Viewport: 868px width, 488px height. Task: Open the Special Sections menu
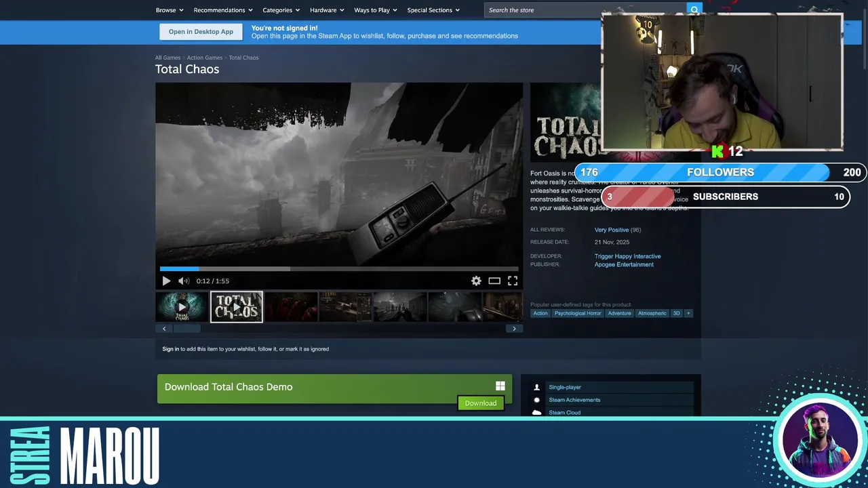[x=433, y=10]
